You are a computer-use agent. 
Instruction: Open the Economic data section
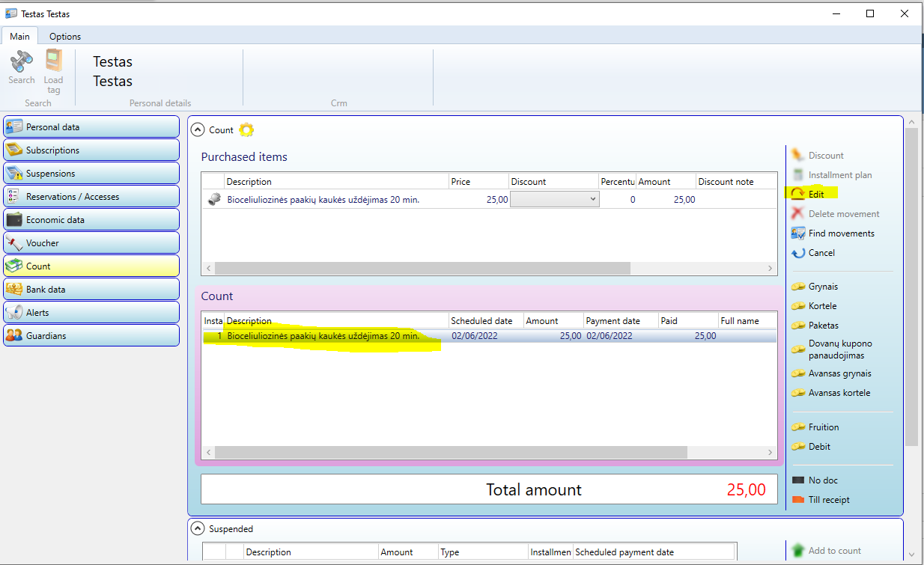[91, 220]
